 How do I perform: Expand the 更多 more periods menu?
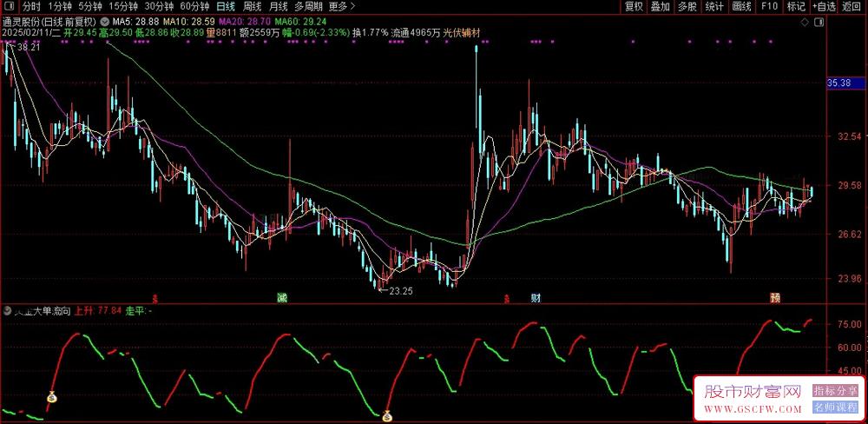click(341, 7)
